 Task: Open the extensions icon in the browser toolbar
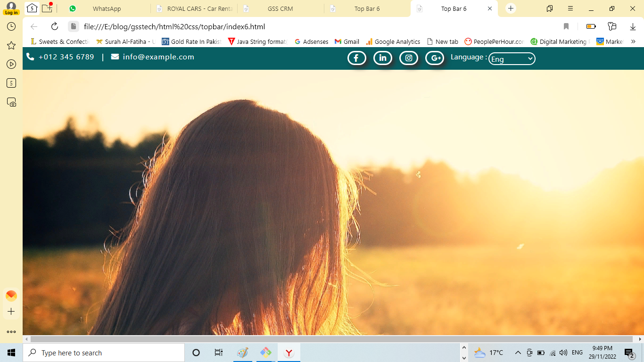[612, 26]
